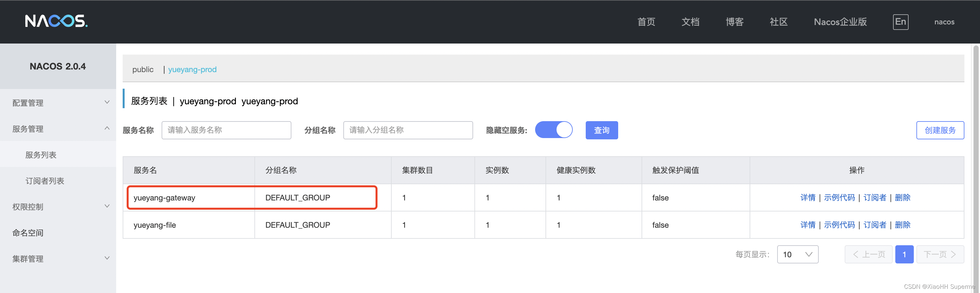This screenshot has width=980, height=293.
Task: Open 博客 in the top navigation
Action: (x=735, y=22)
